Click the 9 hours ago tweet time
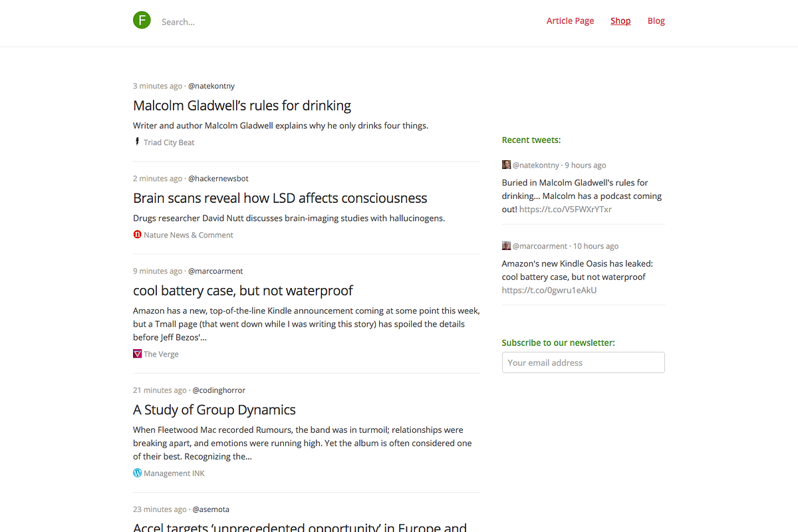Screen dimensions: 798x532 [585, 165]
